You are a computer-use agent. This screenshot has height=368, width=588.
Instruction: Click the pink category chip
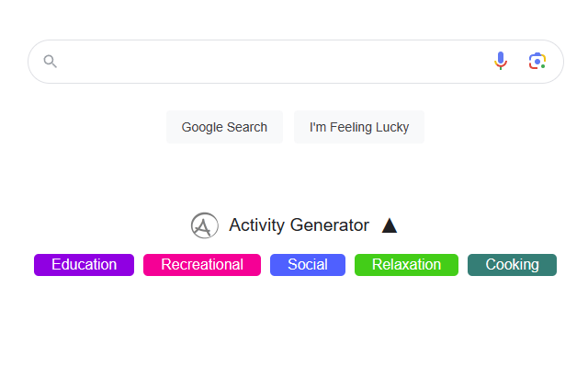coord(202,265)
